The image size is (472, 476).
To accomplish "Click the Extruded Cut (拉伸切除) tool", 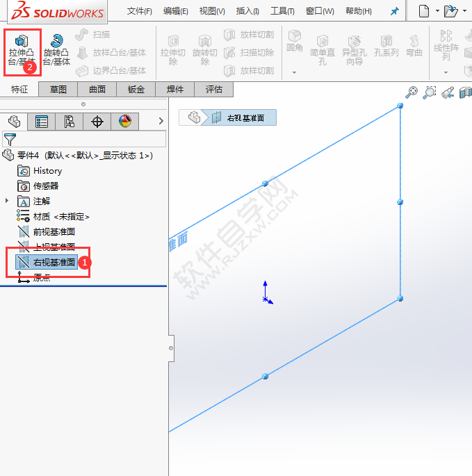I will (173, 51).
